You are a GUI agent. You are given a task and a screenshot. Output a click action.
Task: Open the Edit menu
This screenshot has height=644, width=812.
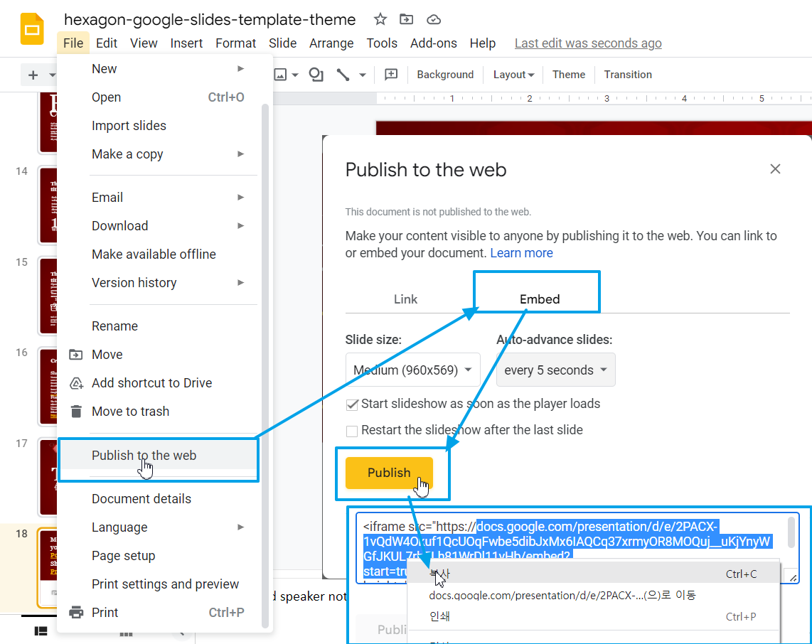click(107, 43)
